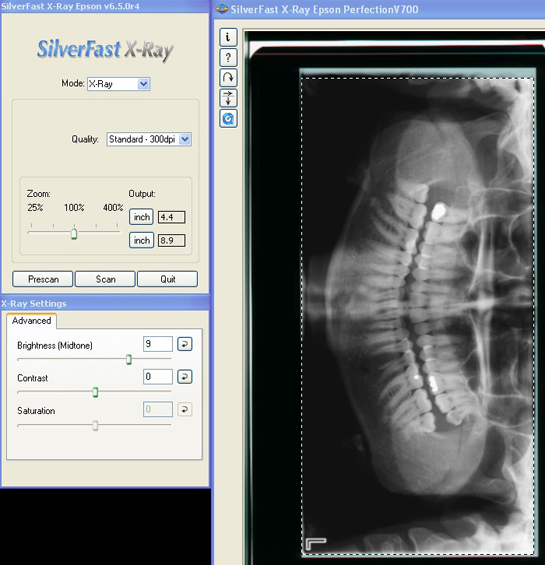Click the Saturation slider handle
Image resolution: width=545 pixels, height=565 pixels.
(95, 425)
